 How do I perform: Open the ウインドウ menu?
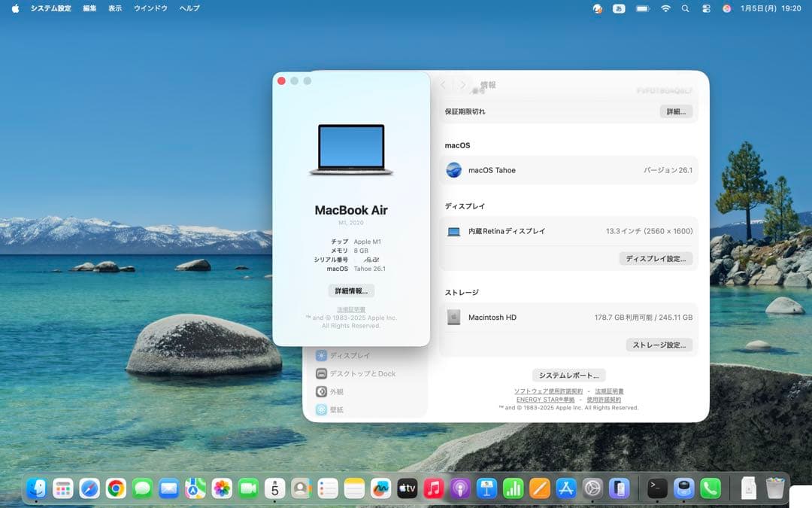point(150,8)
